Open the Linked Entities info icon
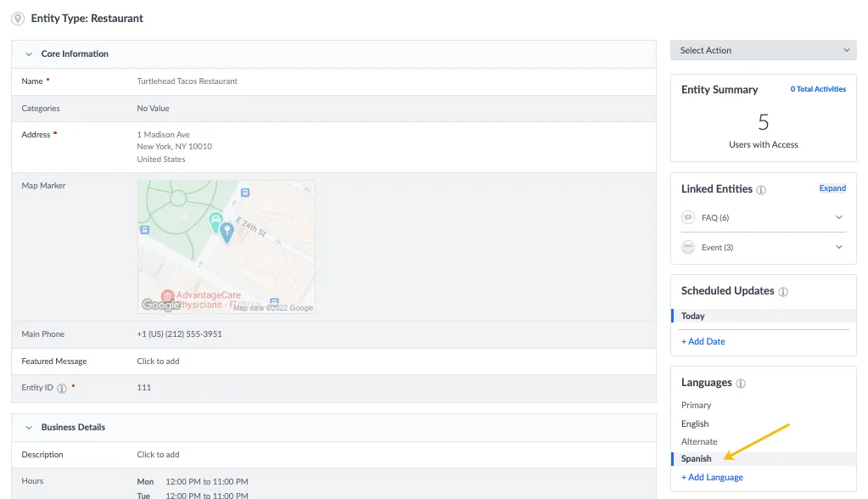This screenshot has height=499, width=868. point(761,190)
